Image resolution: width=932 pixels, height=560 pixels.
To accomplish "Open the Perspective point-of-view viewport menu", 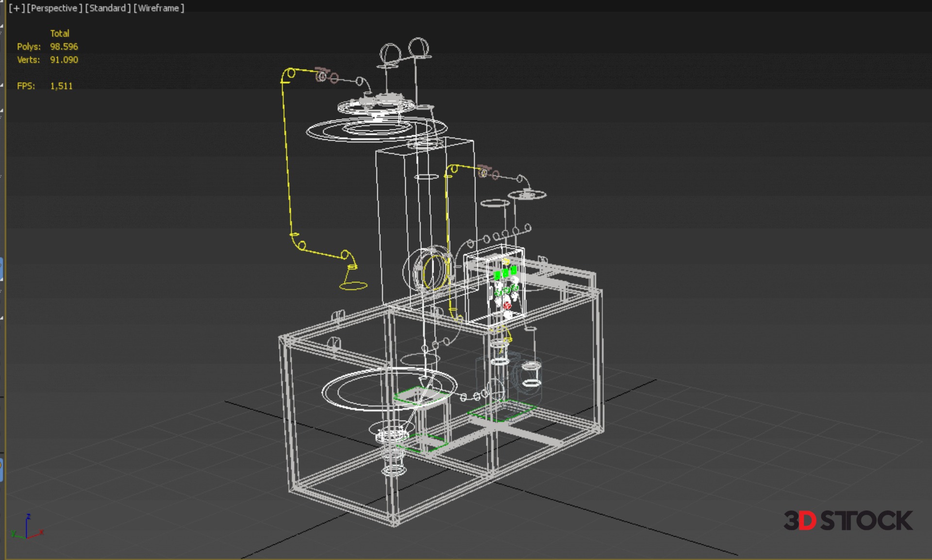I will [x=53, y=8].
